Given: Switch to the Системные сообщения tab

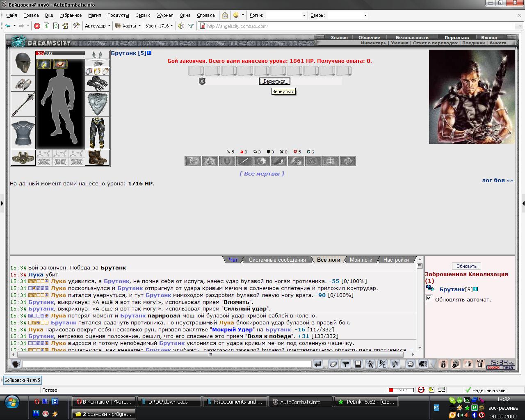Looking at the screenshot, I should (x=277, y=260).
